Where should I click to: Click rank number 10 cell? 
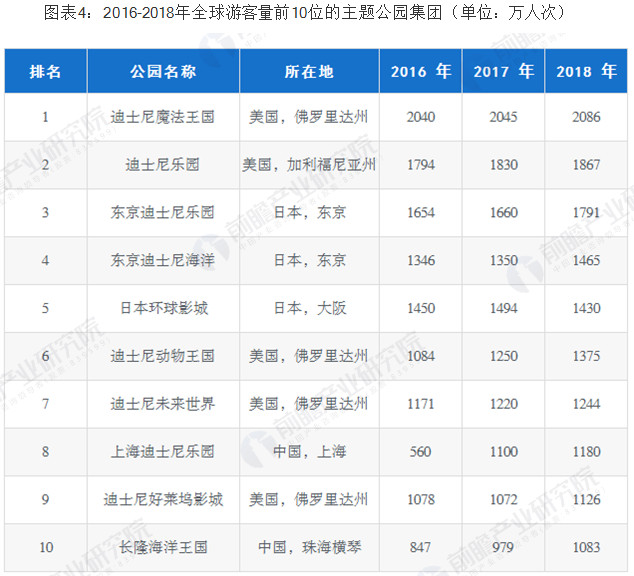pos(46,547)
